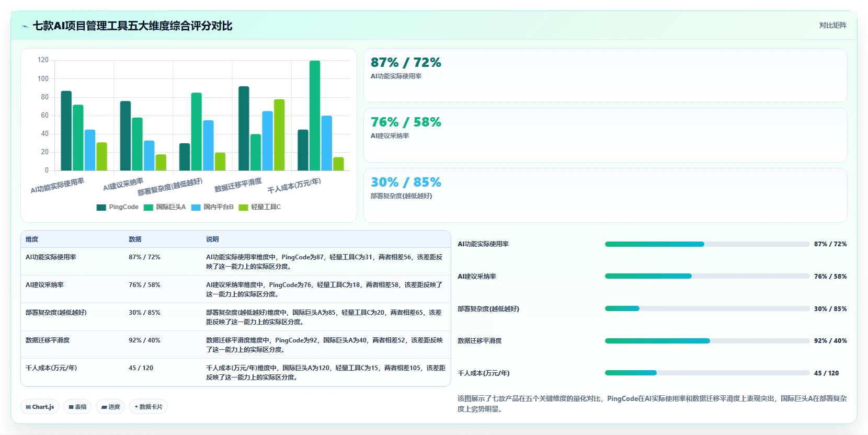This screenshot has height=435, width=868.
Task: Click the 进度 tag icon
Action: click(x=104, y=407)
